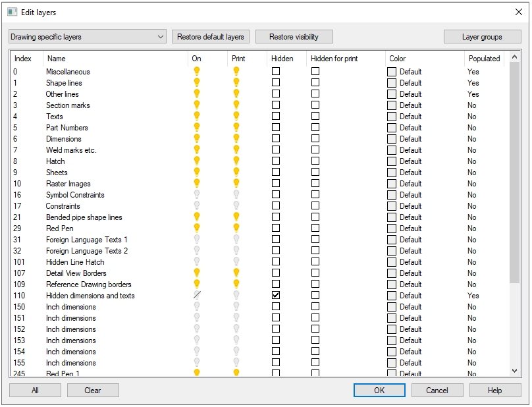Turn off the On bulb for Other lines
The image size is (532, 407).
point(197,94)
